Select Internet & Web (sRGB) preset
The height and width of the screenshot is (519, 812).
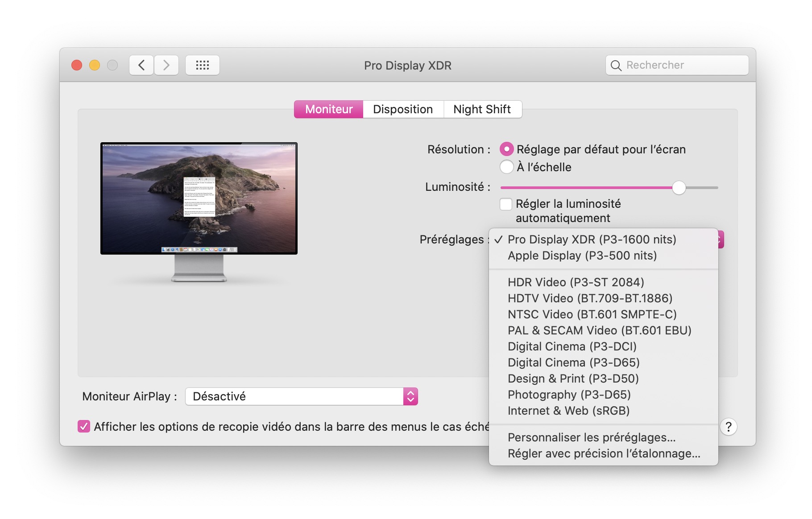604,411
